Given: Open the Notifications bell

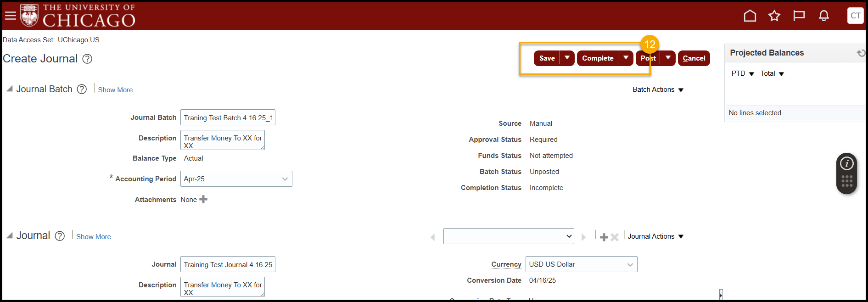Looking at the screenshot, I should click(x=824, y=16).
